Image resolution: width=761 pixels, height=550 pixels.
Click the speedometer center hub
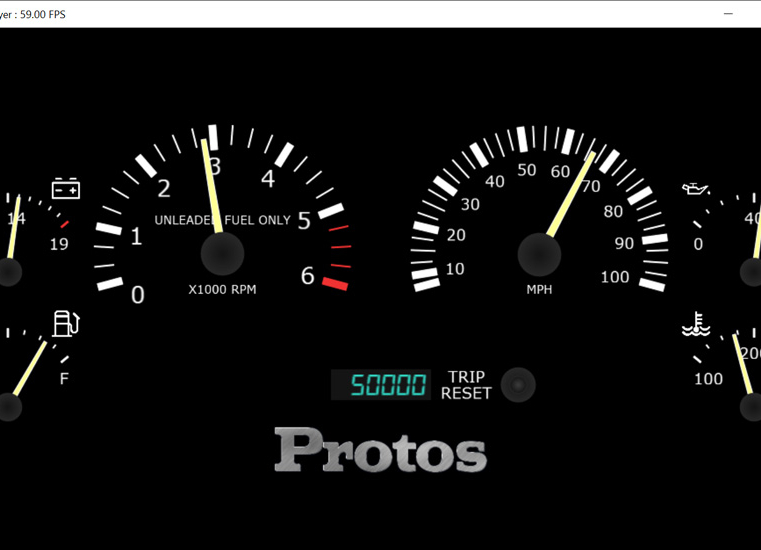(539, 255)
